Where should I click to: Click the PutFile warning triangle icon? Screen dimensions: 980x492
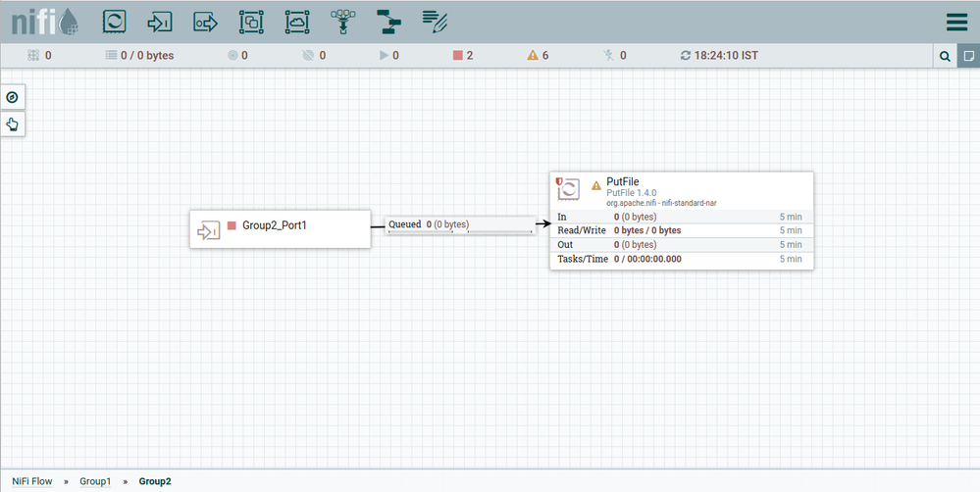(595, 185)
